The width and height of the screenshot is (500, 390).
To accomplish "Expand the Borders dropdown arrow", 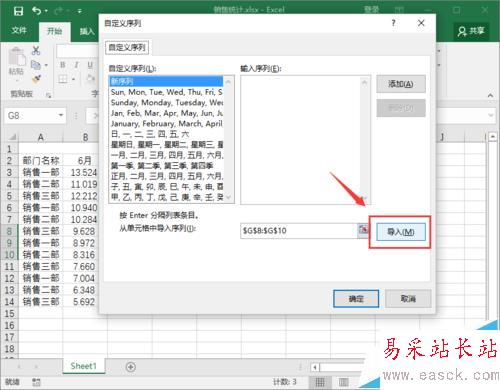I will point(73,79).
